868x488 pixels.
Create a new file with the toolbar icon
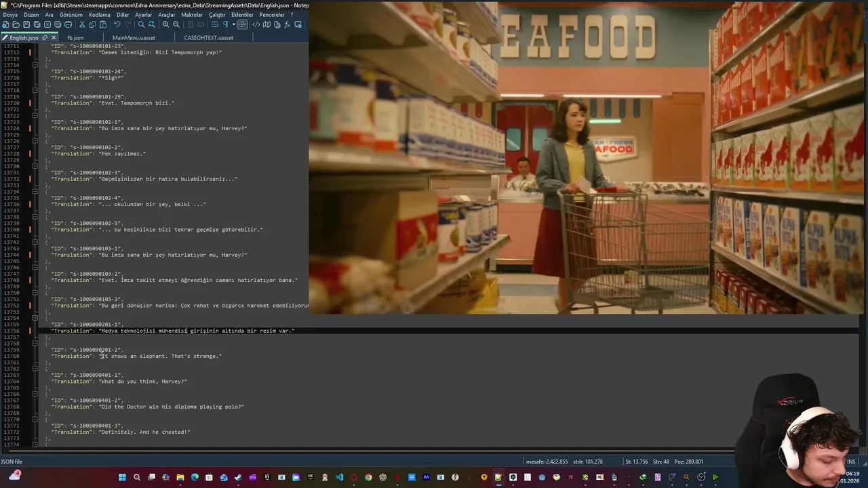[x=5, y=24]
